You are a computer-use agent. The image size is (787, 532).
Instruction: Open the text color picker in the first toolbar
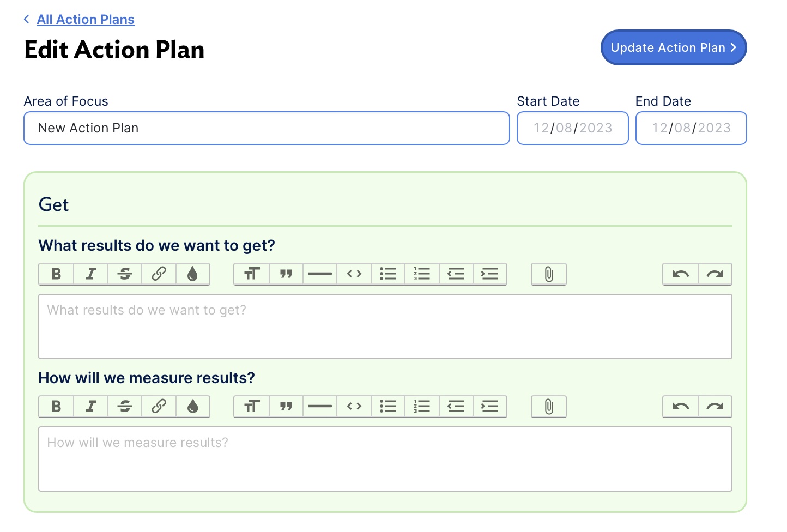193,274
